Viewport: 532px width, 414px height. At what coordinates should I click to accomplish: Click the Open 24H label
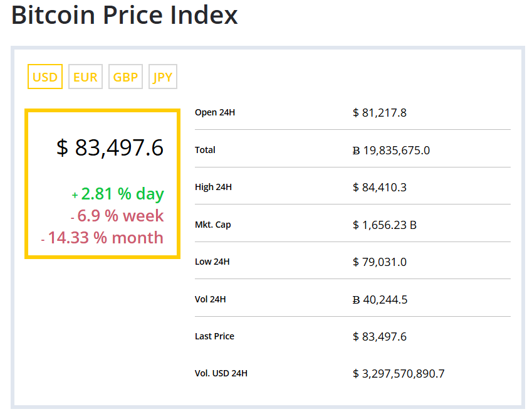pos(215,112)
